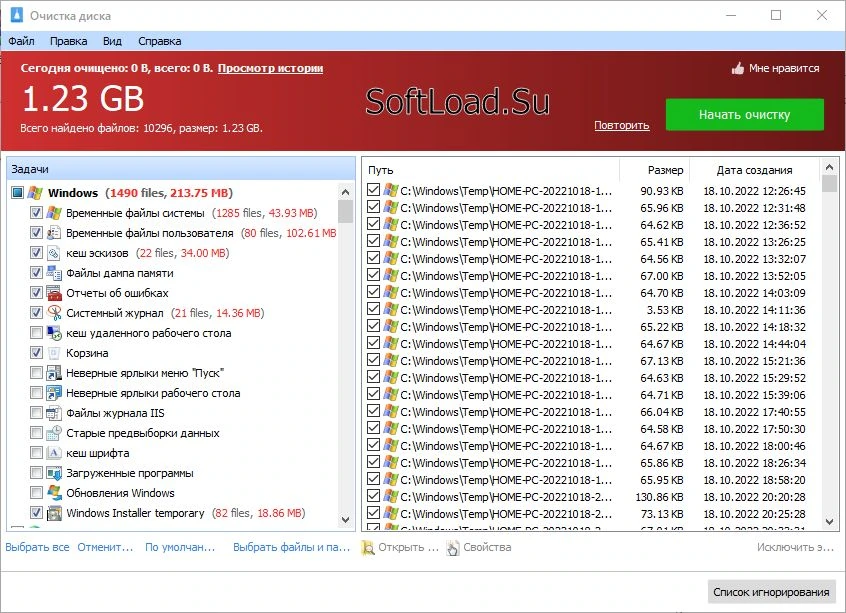This screenshot has height=613, width=846.
Task: Open the Справка menu
Action: click(160, 41)
